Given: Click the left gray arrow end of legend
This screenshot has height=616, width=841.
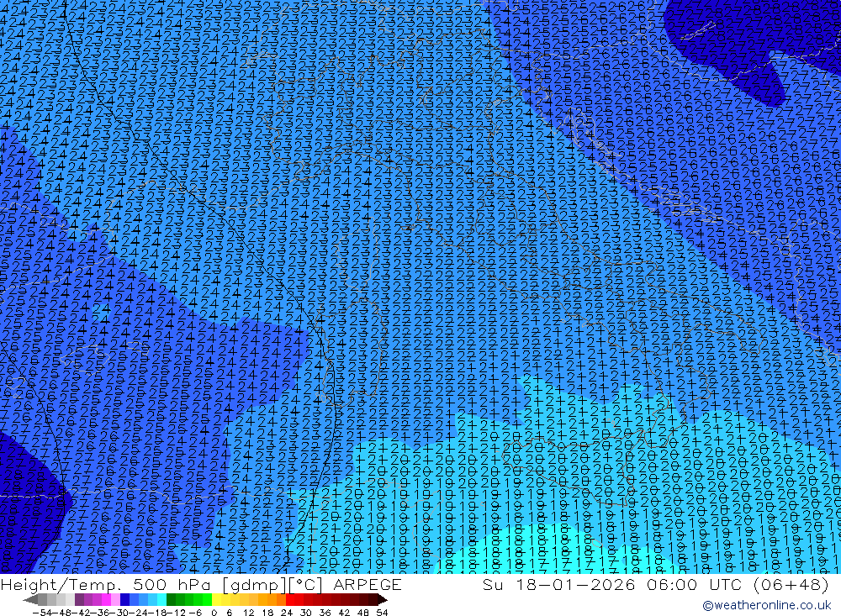Looking at the screenshot, I should tap(30, 600).
